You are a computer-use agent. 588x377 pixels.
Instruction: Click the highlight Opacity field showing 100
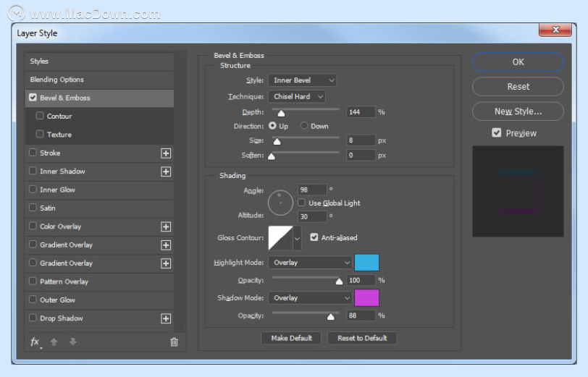(x=361, y=280)
